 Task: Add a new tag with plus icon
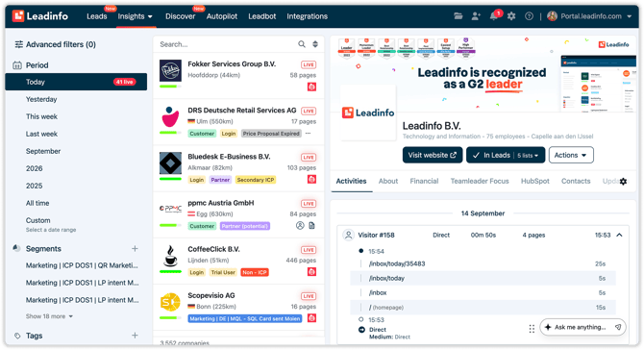click(x=135, y=336)
